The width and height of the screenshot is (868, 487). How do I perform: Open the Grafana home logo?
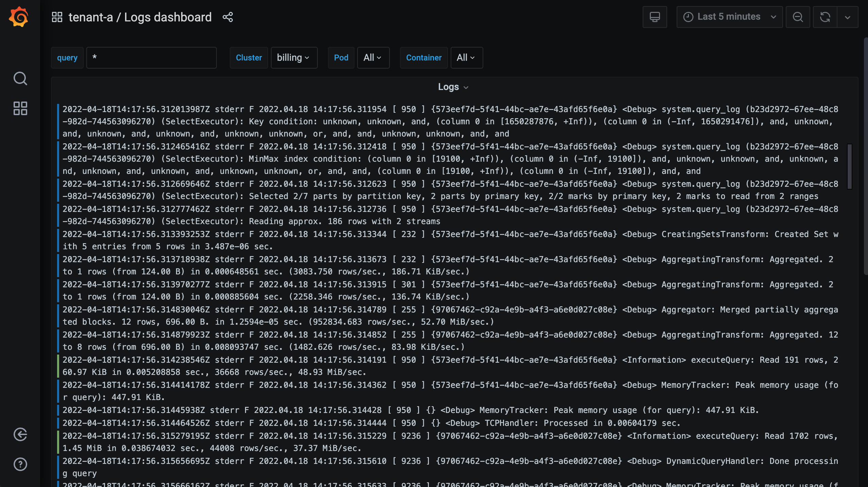[19, 17]
